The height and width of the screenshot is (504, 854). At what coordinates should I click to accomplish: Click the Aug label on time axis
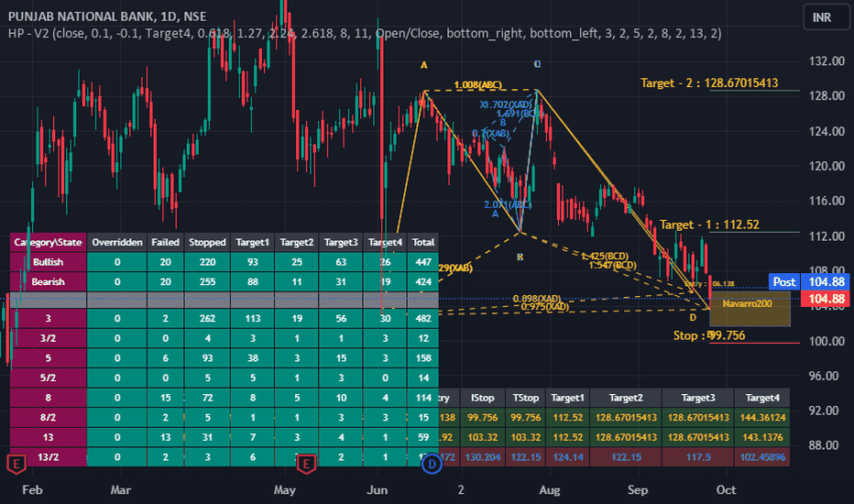point(550,490)
